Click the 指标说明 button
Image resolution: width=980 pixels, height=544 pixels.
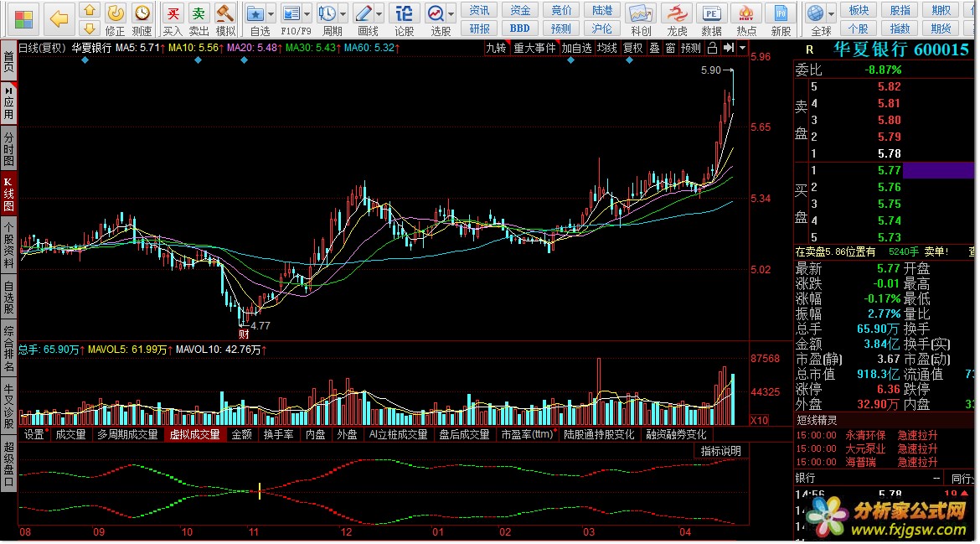point(720,451)
